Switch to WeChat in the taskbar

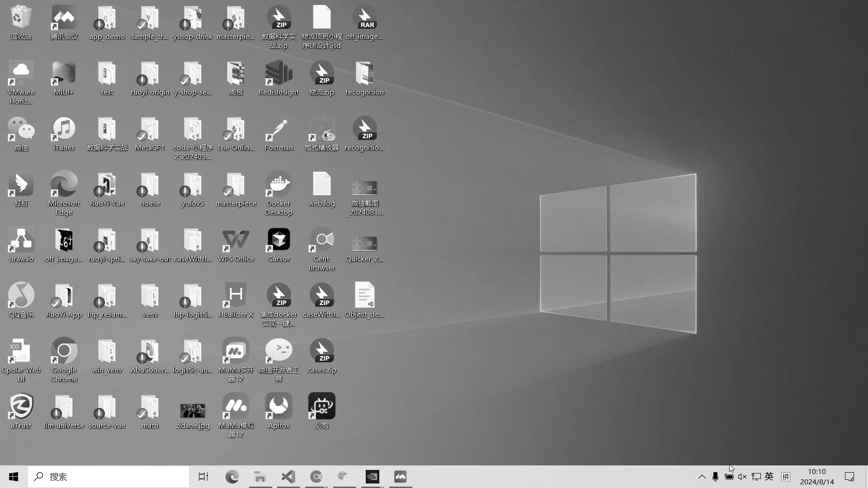pyautogui.click(x=344, y=477)
